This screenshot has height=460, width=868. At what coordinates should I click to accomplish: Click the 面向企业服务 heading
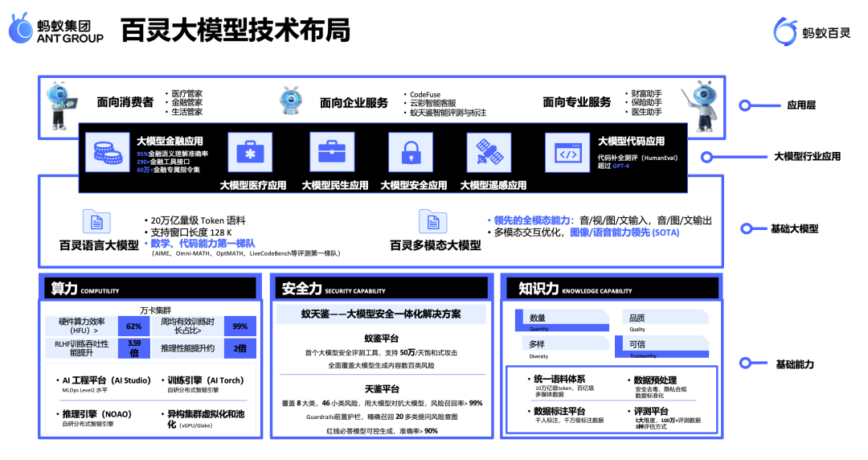[354, 102]
